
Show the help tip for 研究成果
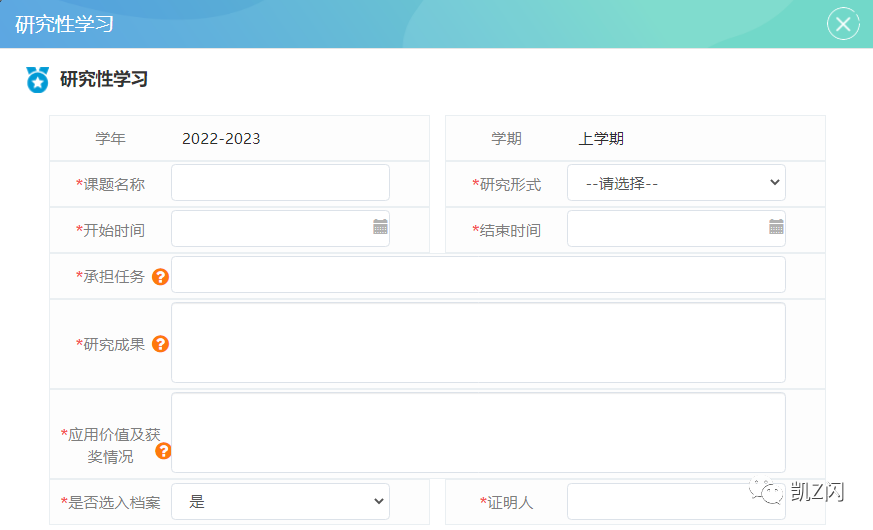(x=160, y=344)
